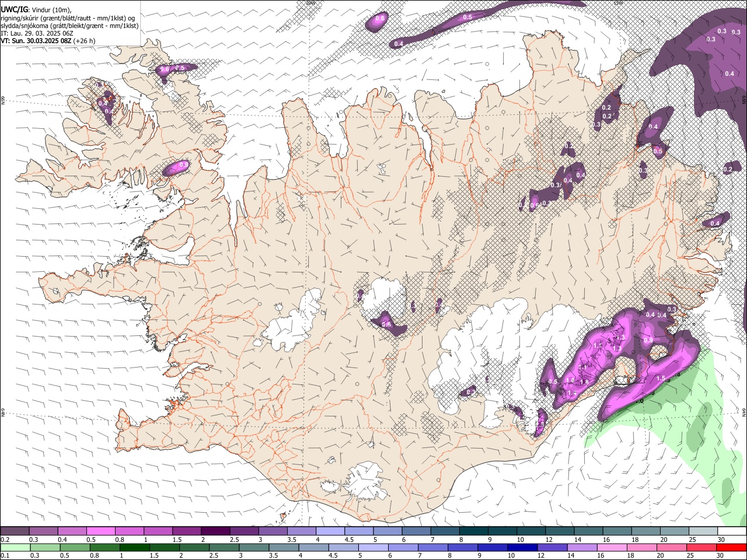Click the 1.5 value on southeast coast precipitation band
Viewport: 747px width, 560px height.
pyautogui.click(x=661, y=378)
